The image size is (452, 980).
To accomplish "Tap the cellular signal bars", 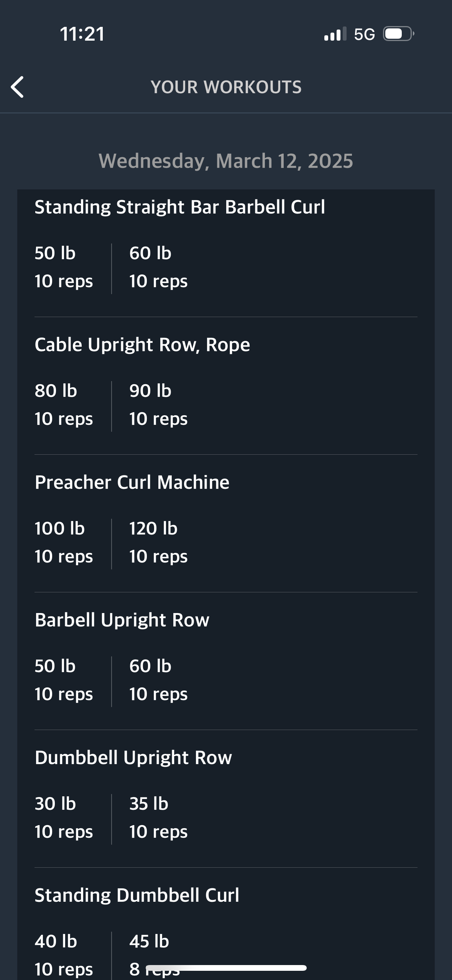I will click(335, 34).
